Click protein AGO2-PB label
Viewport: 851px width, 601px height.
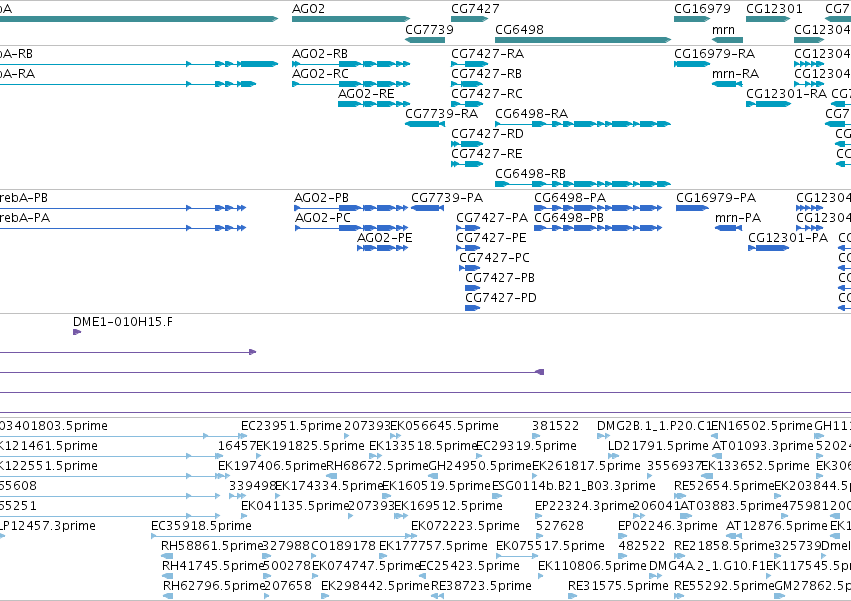pos(321,198)
